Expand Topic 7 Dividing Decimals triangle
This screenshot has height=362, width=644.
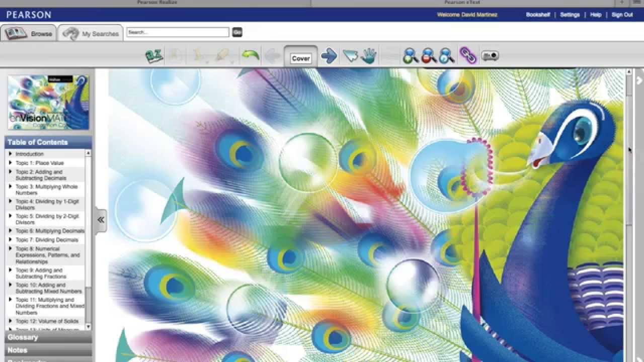click(x=10, y=240)
